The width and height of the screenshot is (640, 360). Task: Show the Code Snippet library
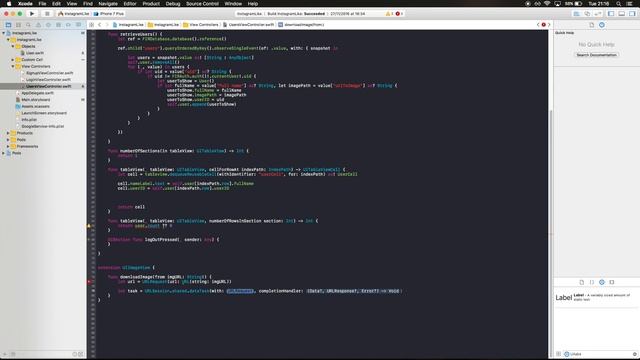click(591, 282)
